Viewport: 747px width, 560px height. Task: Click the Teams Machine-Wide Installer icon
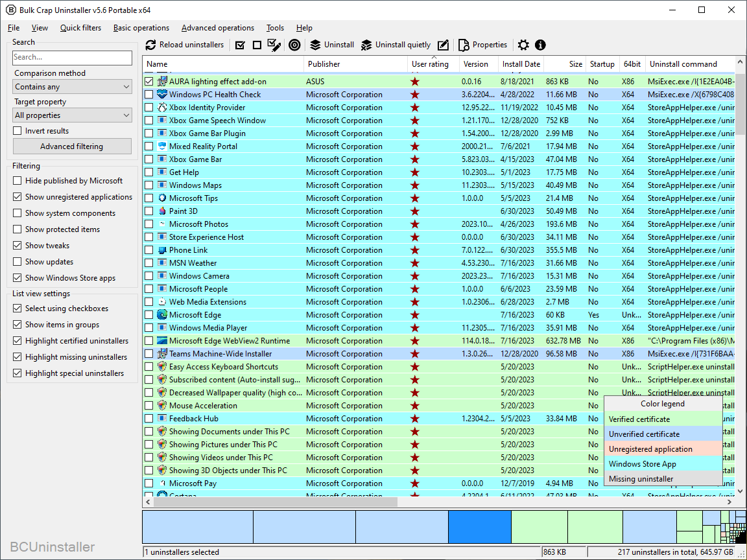(x=162, y=354)
